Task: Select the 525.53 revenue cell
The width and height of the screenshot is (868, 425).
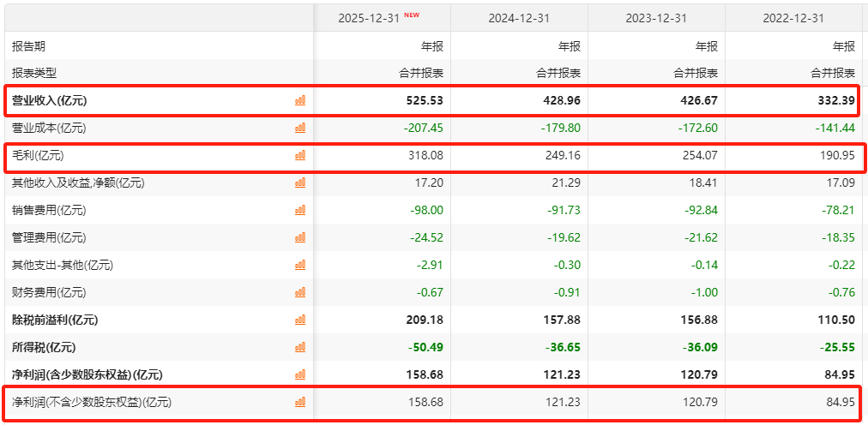Action: [x=425, y=100]
